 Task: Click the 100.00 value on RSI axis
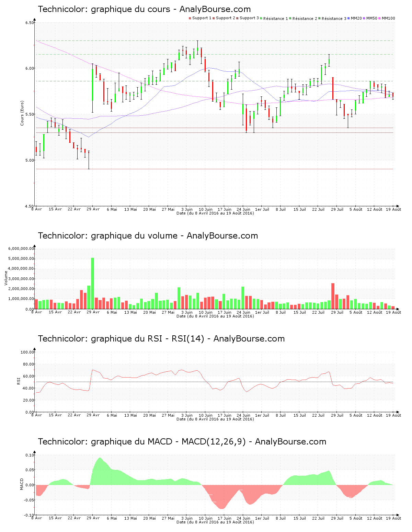point(27,352)
